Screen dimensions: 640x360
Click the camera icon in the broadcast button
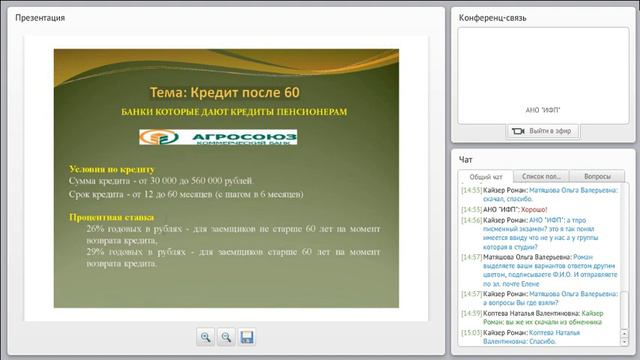tap(518, 131)
